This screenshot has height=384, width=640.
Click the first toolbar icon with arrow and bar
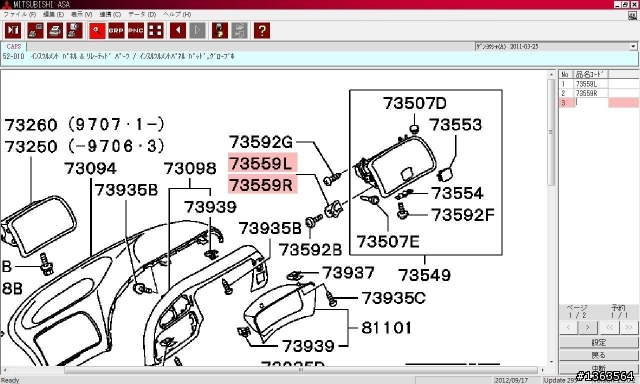[x=13, y=31]
